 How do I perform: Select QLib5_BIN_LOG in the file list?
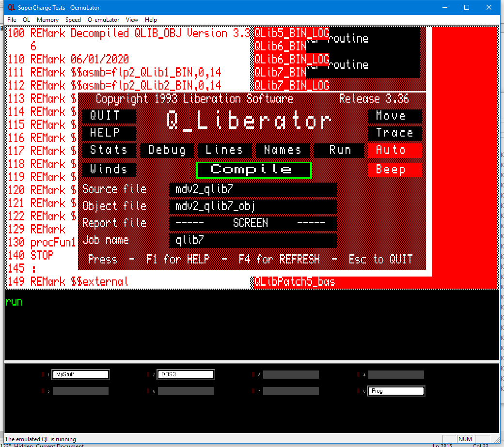coord(292,33)
